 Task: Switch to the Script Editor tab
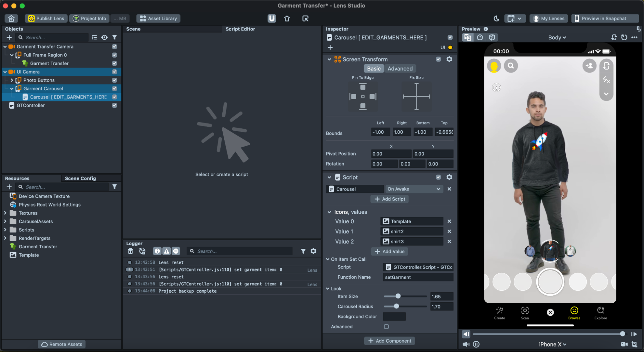click(x=240, y=29)
